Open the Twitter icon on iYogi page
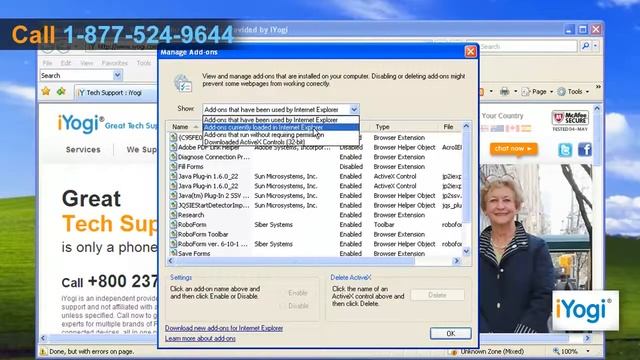 [565, 150]
